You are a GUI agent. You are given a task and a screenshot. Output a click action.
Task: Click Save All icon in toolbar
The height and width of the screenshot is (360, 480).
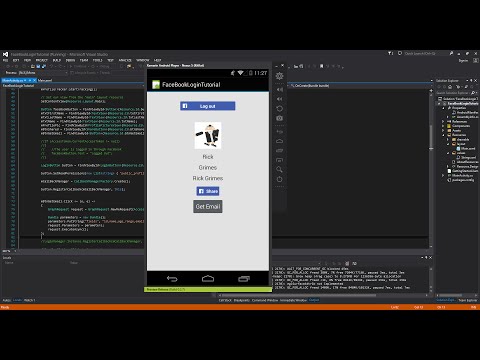[x=43, y=66]
